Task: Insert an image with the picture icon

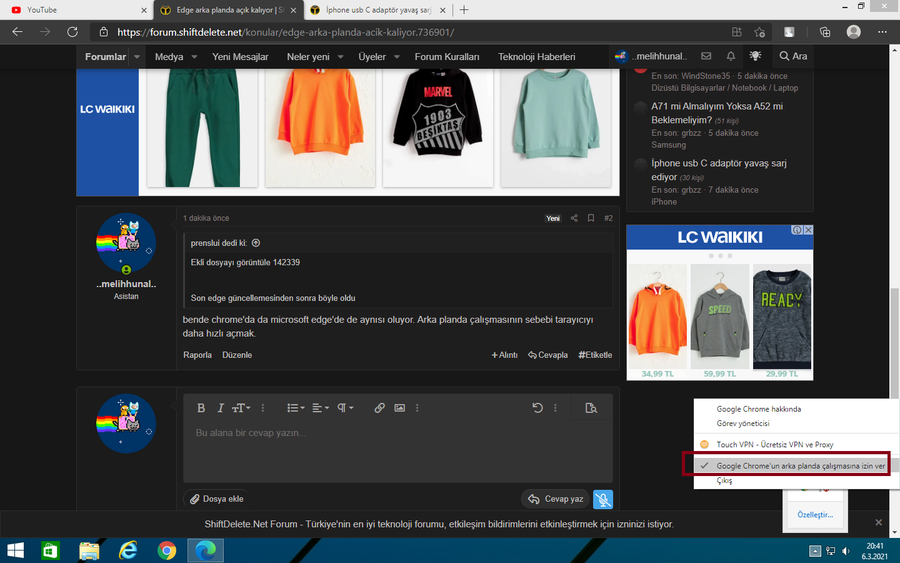Action: 399,408
